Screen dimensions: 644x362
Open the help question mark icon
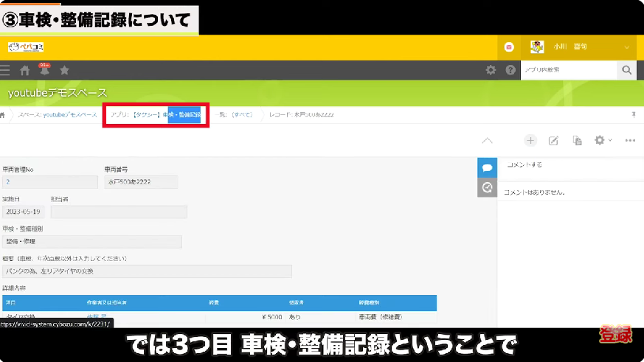pos(510,70)
